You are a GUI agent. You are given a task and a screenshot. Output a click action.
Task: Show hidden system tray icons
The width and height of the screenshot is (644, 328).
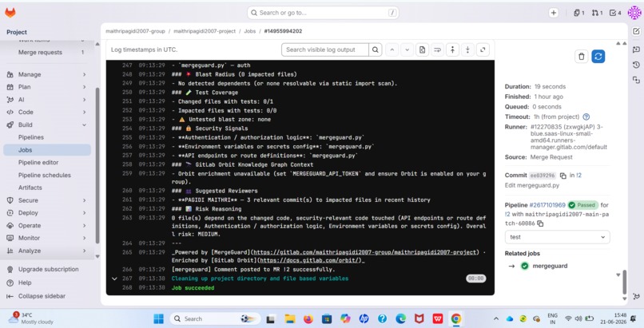pos(496,318)
